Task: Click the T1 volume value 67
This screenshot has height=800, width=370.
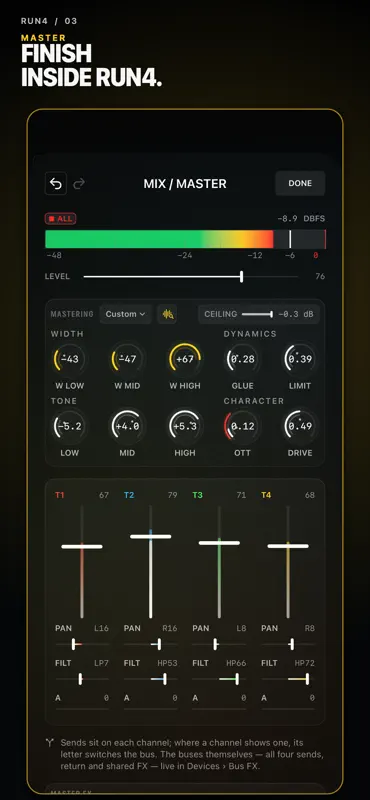Action: tap(104, 495)
